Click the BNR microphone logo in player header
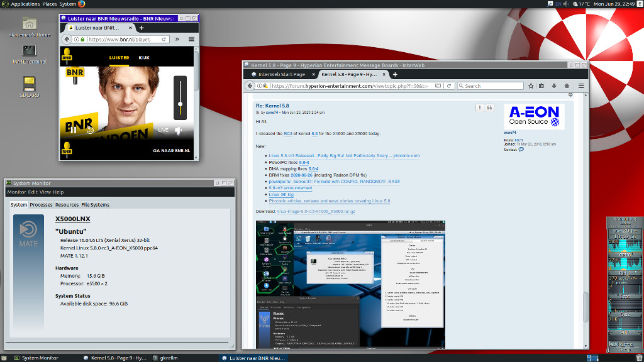Viewport: 644px width, 362px height. pyautogui.click(x=67, y=56)
